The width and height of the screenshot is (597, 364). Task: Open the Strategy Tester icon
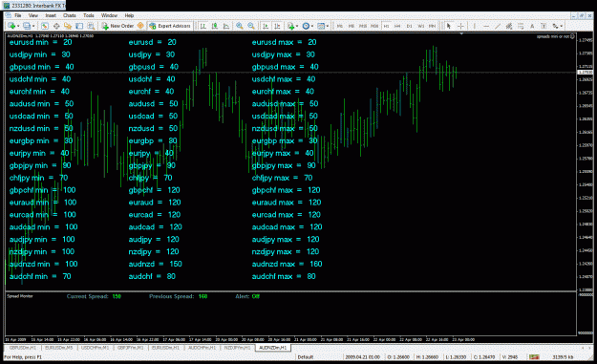[x=91, y=26]
